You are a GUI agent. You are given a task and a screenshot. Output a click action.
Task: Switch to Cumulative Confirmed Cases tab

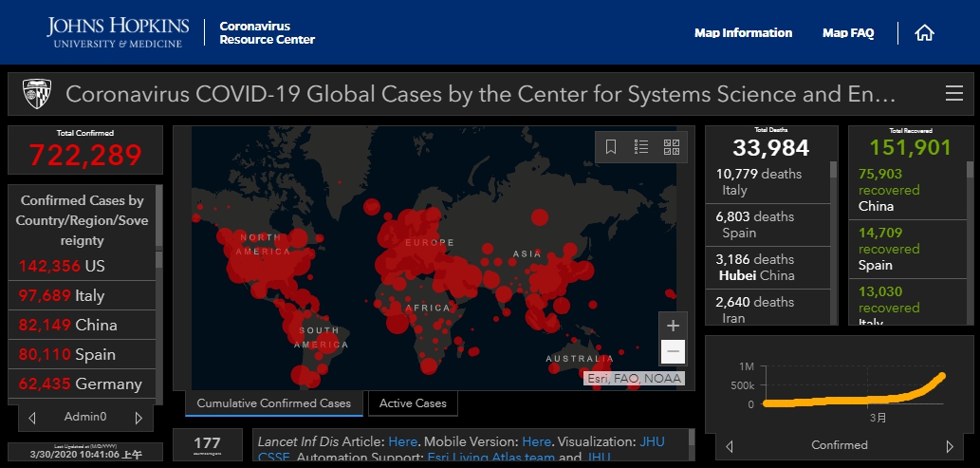[x=274, y=403]
